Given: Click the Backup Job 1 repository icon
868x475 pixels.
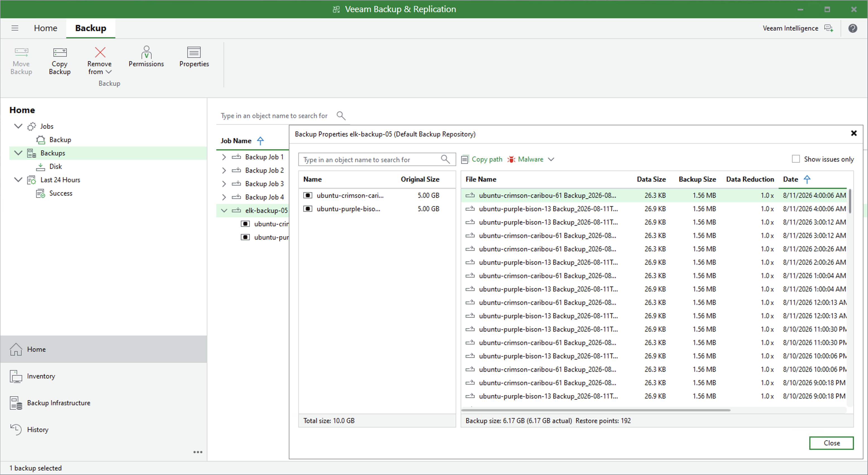Looking at the screenshot, I should click(x=237, y=157).
